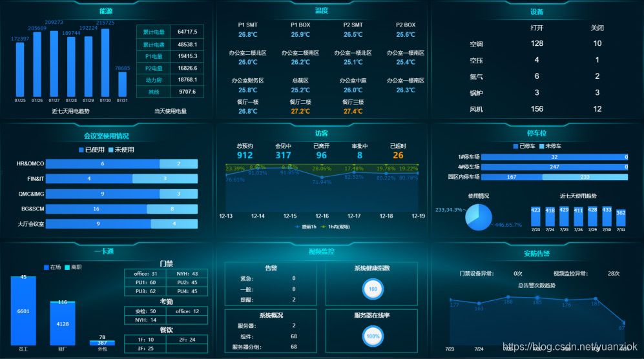Click the 已离开 count 96
This screenshot has width=644, height=359.
point(322,155)
